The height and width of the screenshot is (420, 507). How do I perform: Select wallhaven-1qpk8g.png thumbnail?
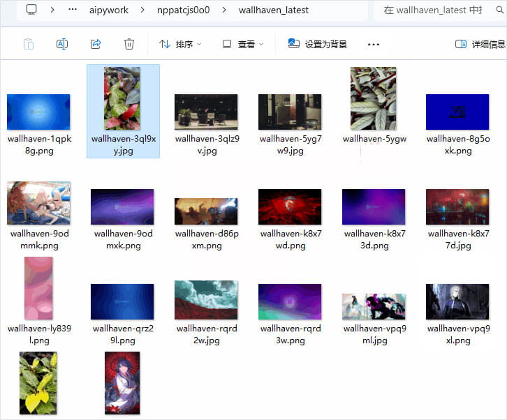tap(38, 112)
